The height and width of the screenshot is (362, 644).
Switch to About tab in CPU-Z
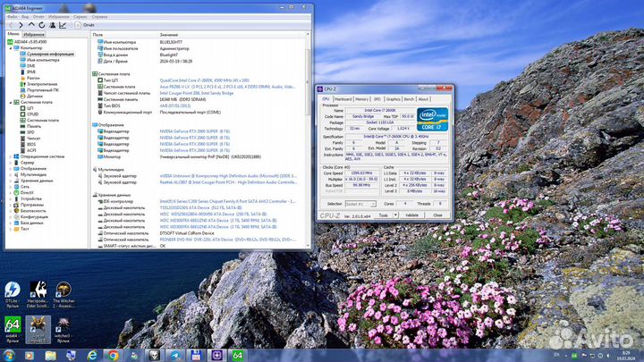coord(423,99)
